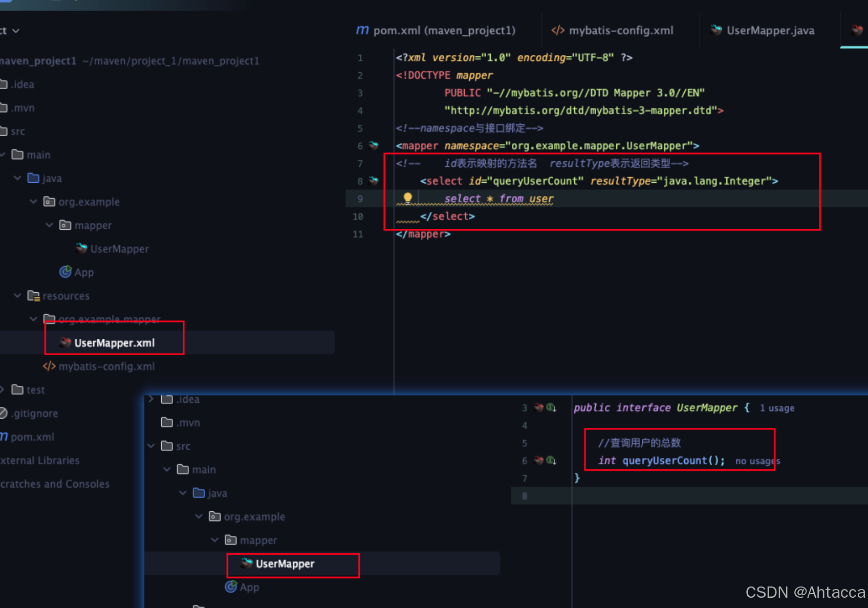
Task: Click the MyBatis bird icon beside lower UserMapper
Action: pyautogui.click(x=247, y=563)
